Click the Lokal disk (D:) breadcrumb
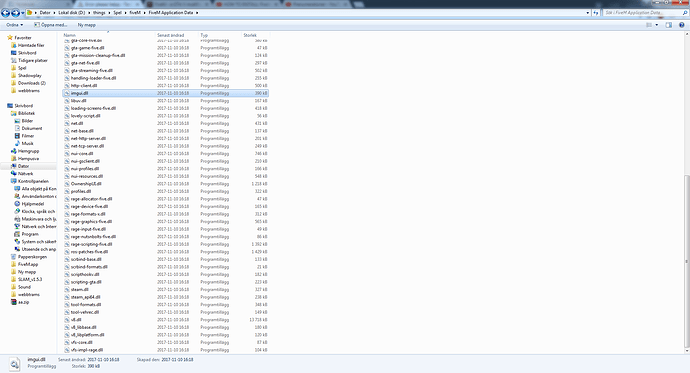 click(x=71, y=13)
